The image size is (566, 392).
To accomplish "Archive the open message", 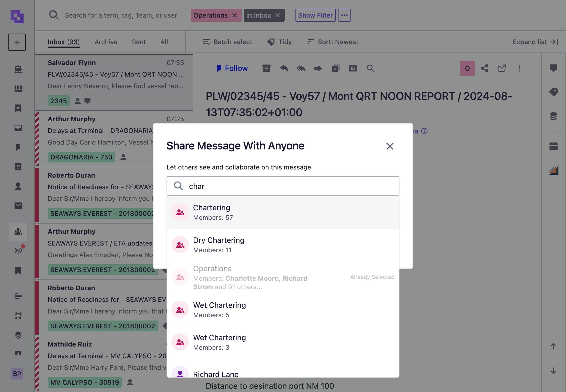I will (266, 68).
